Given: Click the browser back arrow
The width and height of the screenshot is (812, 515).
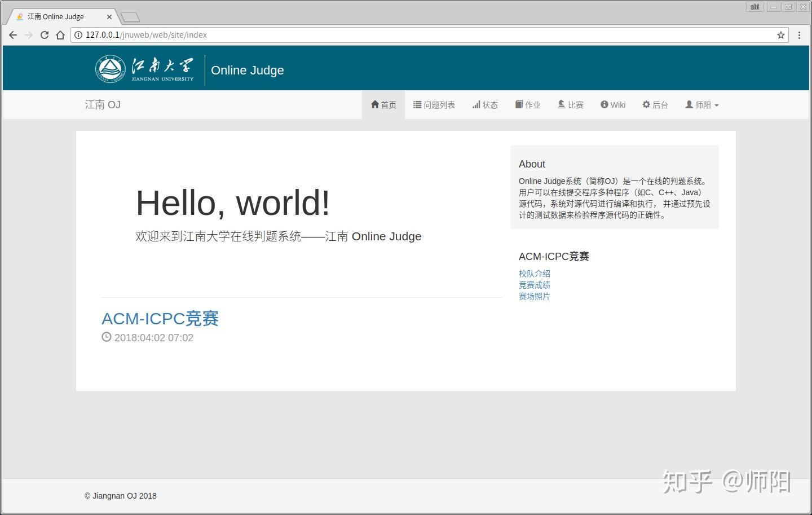Looking at the screenshot, I should pos(13,35).
